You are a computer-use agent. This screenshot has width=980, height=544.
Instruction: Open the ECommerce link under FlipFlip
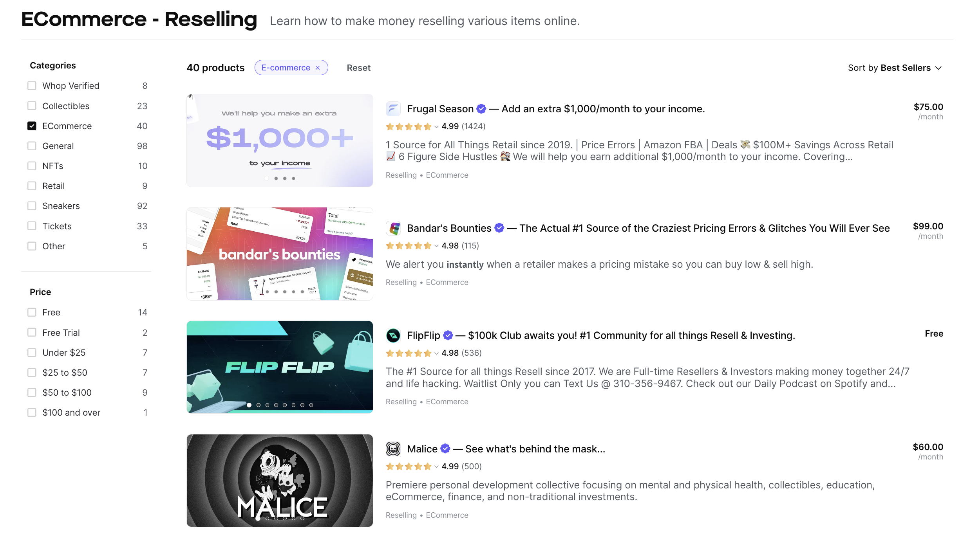447,402
